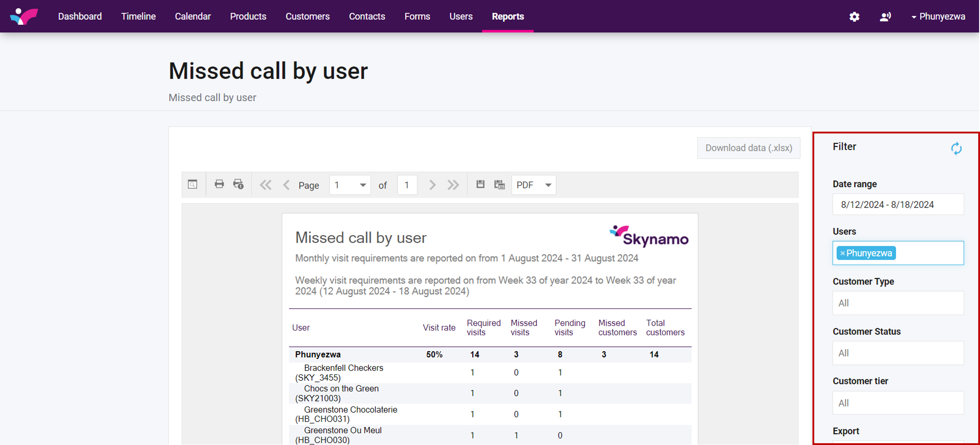Image resolution: width=980 pixels, height=445 pixels.
Task: Click Download data (.xlsx) button
Action: [x=748, y=148]
